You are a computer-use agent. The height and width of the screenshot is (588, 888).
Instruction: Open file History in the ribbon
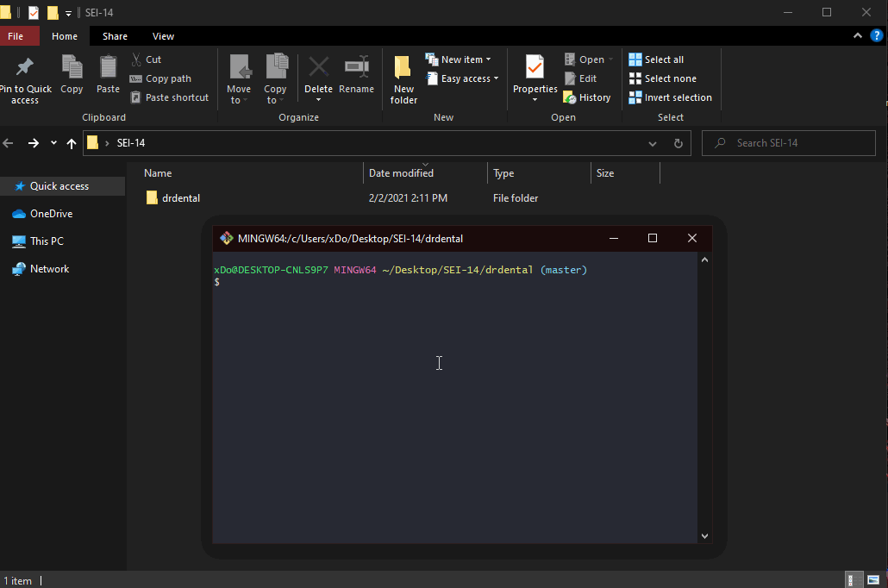click(587, 97)
